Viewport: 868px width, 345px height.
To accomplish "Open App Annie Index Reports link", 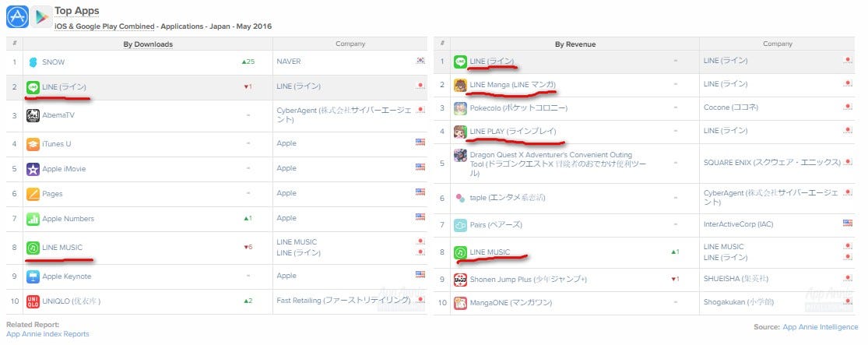I will pos(47,334).
